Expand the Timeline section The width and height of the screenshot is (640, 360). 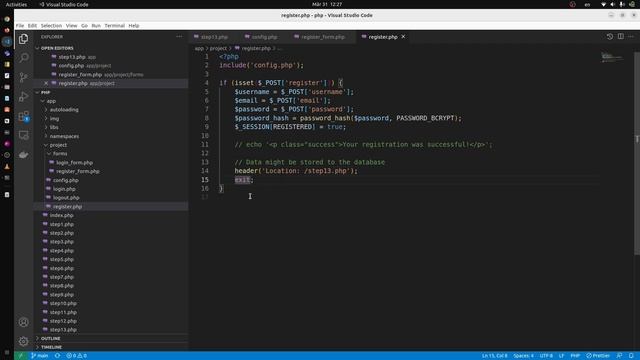[51, 347]
